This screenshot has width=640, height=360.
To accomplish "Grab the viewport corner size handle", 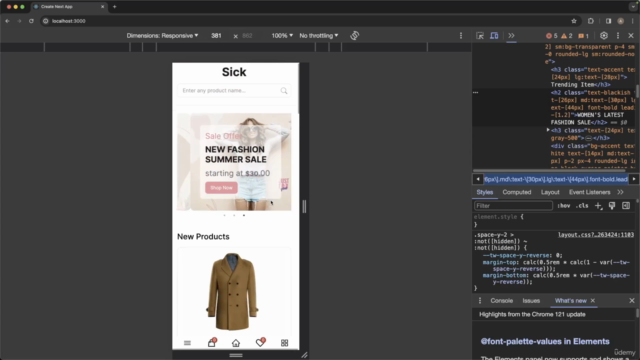I will pyautogui.click(x=304, y=355).
